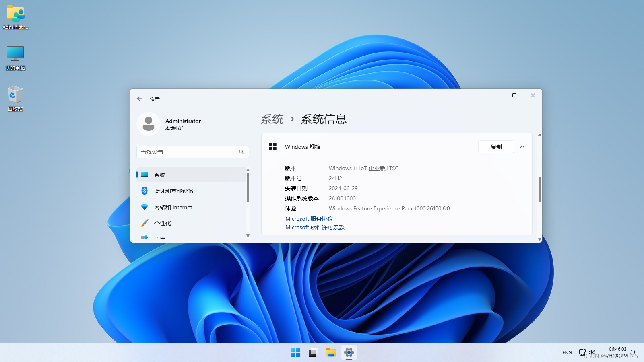Click the main pane scrollbar thumb
Image resolution: width=644 pixels, height=362 pixels.
(540, 189)
